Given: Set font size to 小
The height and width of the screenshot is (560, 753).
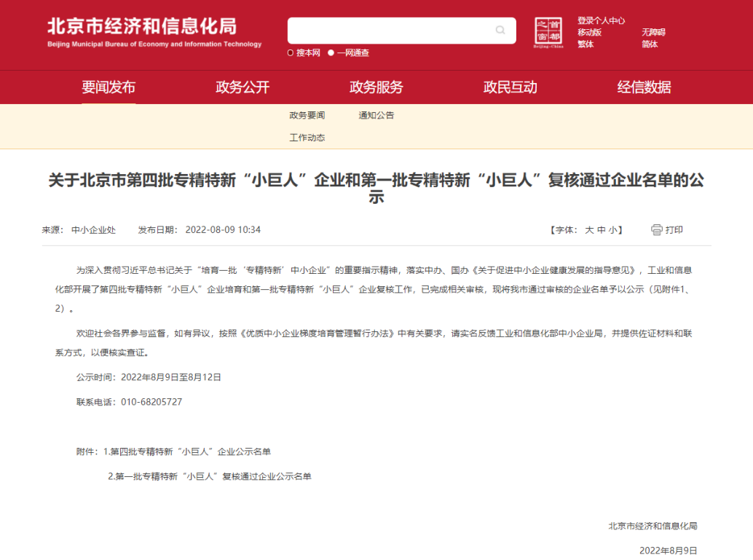Looking at the screenshot, I should click(x=612, y=230).
